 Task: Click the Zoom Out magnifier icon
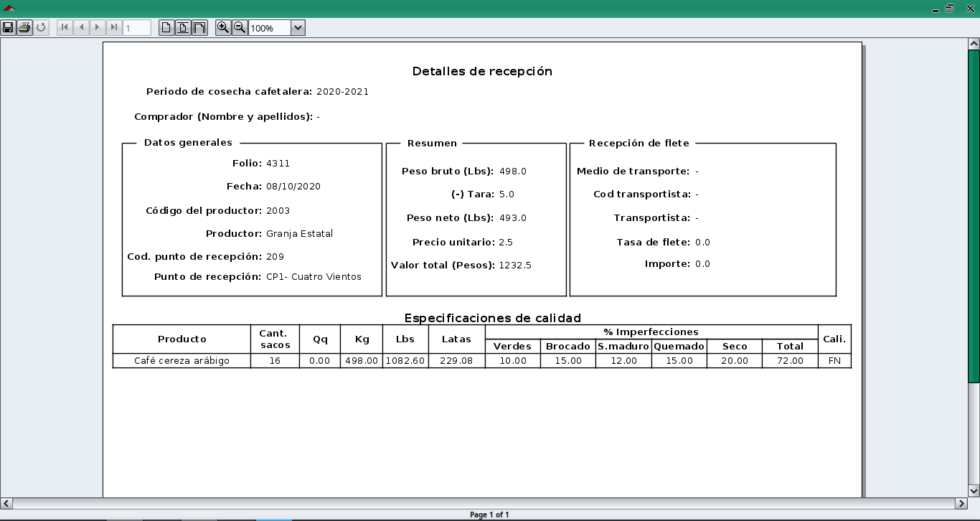pyautogui.click(x=240, y=28)
